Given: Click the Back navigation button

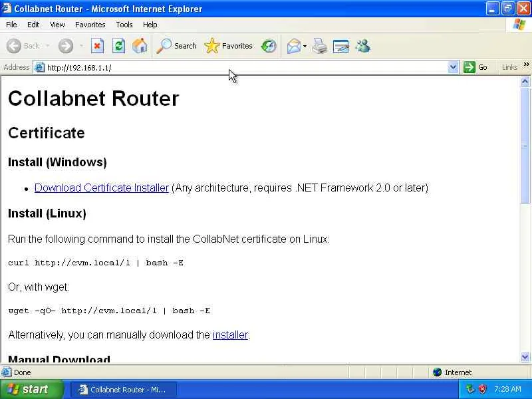Looking at the screenshot, I should coord(23,46).
